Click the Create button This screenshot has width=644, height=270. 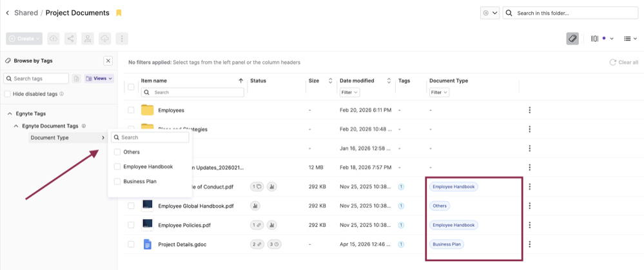coord(24,39)
